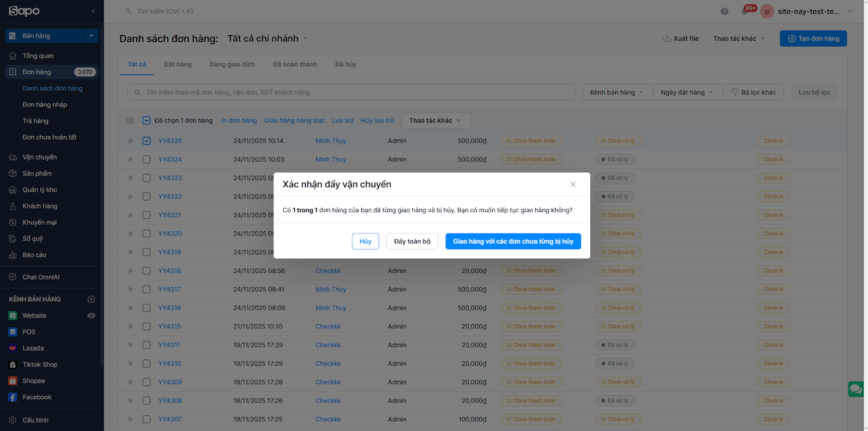Open the help question mark icon
The height and width of the screenshot is (431, 868).
click(x=724, y=11)
